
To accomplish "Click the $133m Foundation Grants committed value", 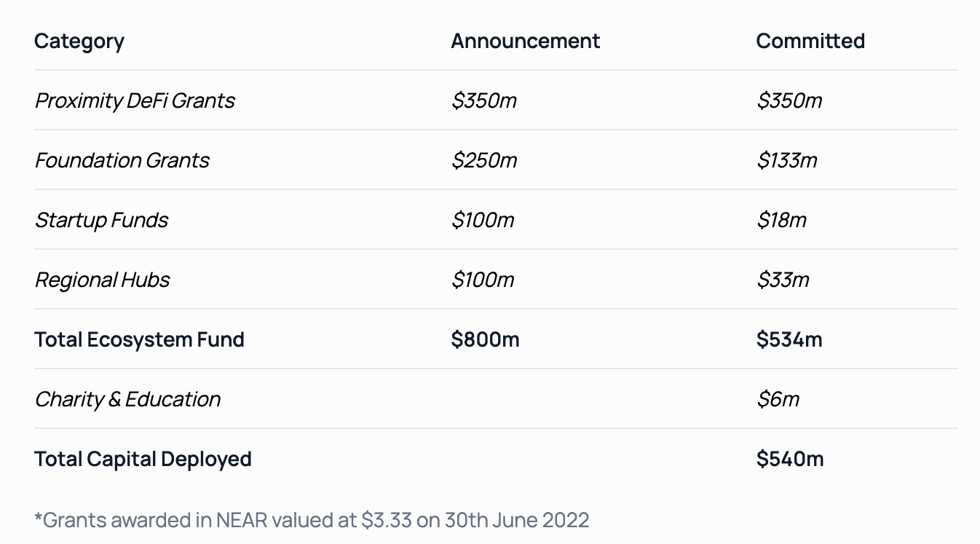I will click(786, 160).
